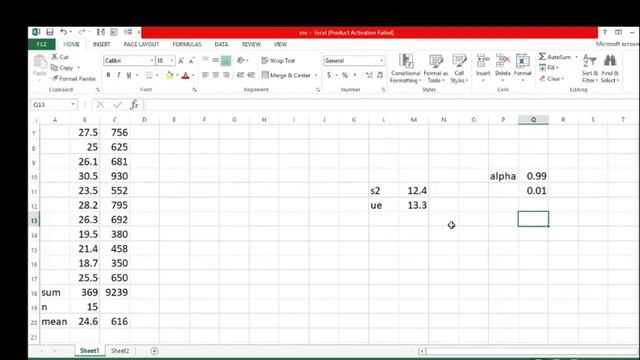Image resolution: width=640 pixels, height=360 pixels.
Task: Open the FILE tab
Action: (x=42, y=44)
